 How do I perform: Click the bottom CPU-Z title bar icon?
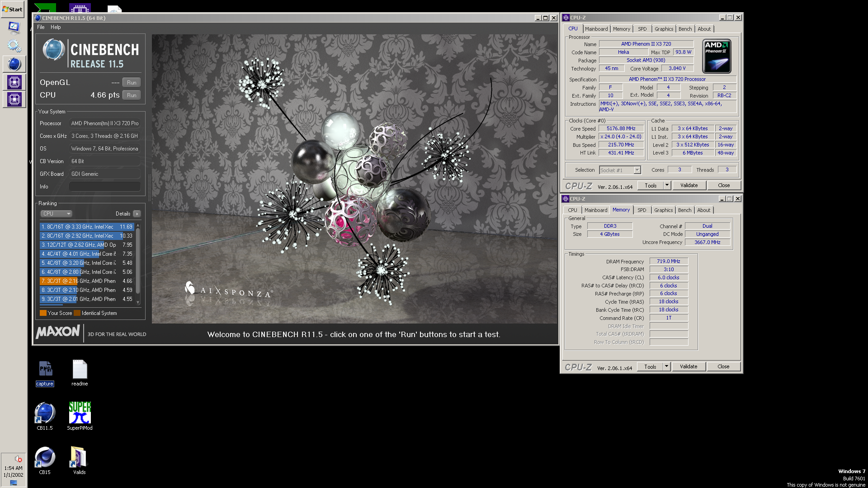point(565,199)
